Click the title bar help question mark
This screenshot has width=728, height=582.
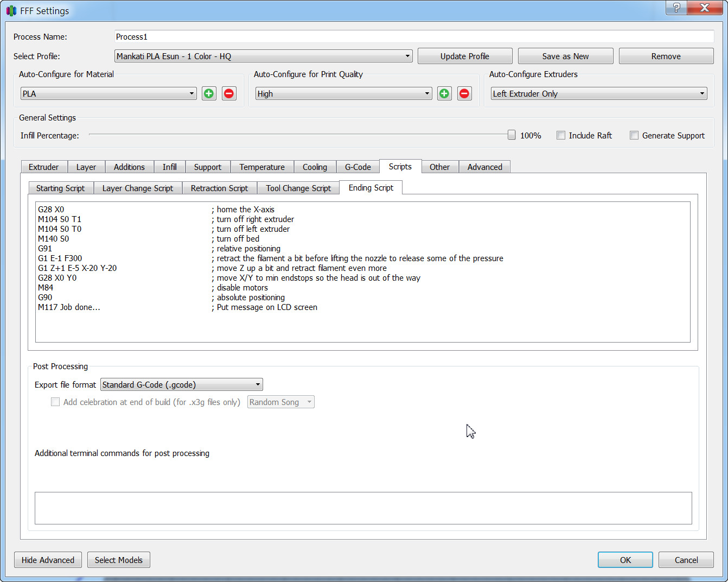click(676, 8)
